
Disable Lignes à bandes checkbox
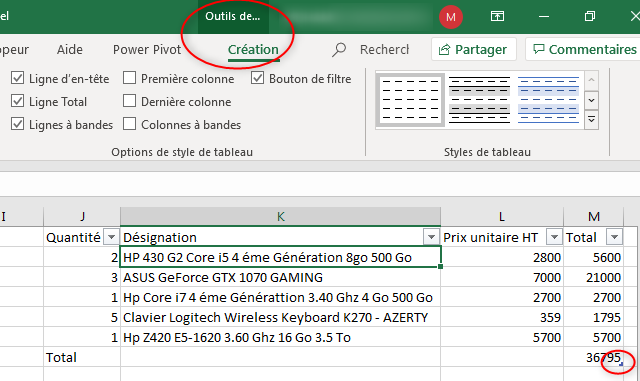point(17,123)
